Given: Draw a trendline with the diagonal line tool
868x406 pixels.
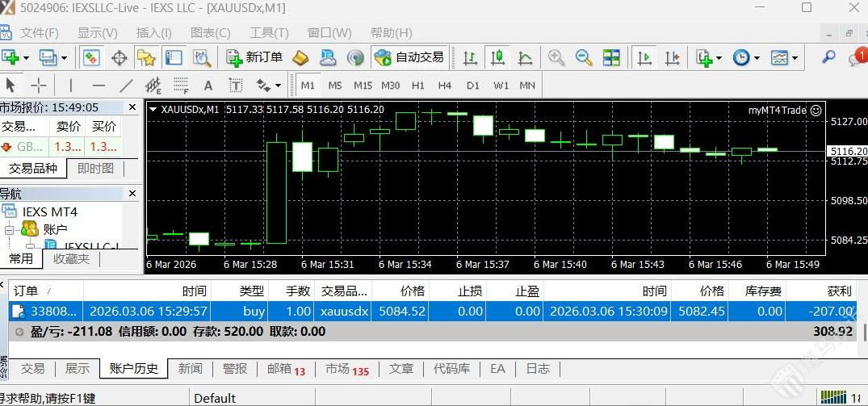Looking at the screenshot, I should coord(126,86).
